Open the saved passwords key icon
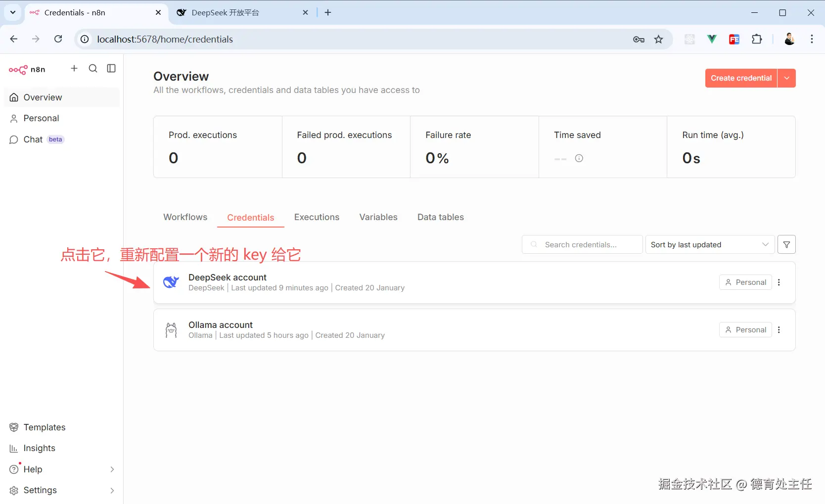Image resolution: width=825 pixels, height=504 pixels. 639,40
